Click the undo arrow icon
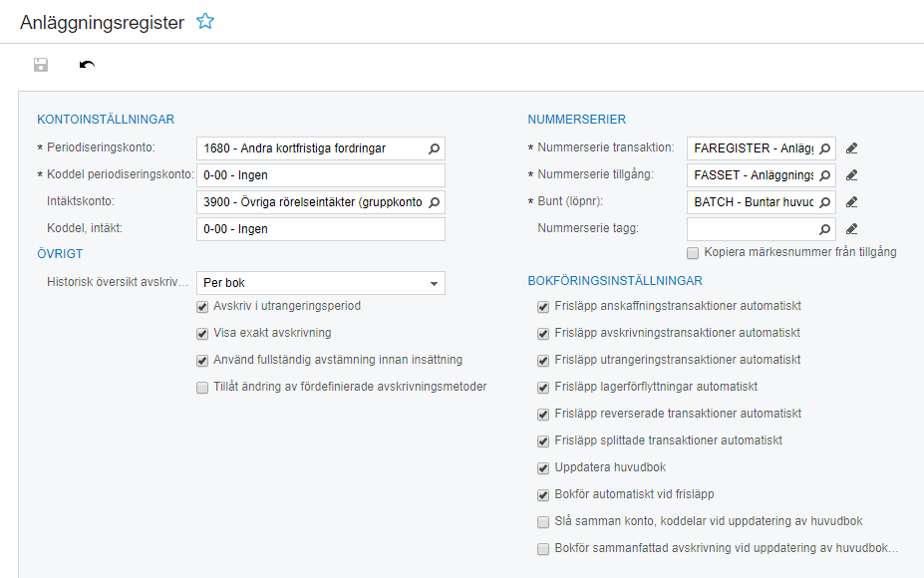The width and height of the screenshot is (924, 578). (88, 66)
